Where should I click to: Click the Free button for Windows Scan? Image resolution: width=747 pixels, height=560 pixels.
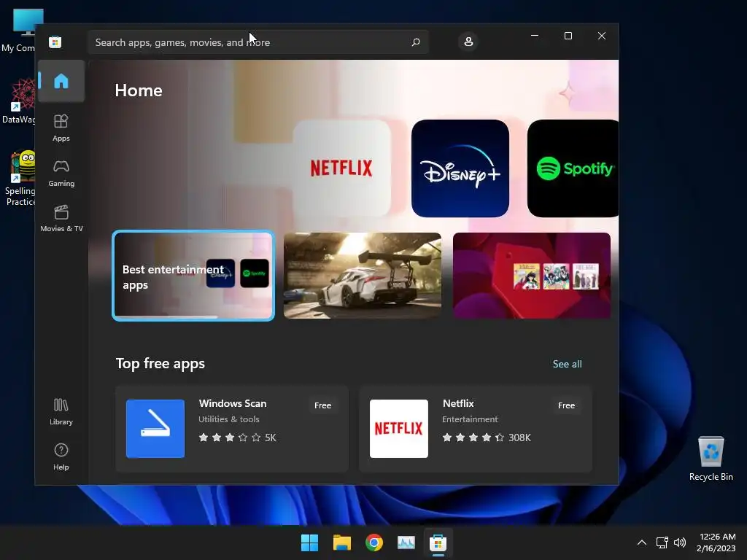coord(322,405)
